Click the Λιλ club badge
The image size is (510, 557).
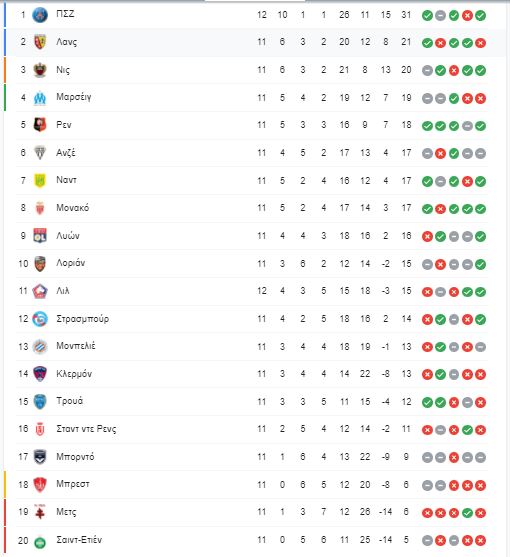point(40,291)
